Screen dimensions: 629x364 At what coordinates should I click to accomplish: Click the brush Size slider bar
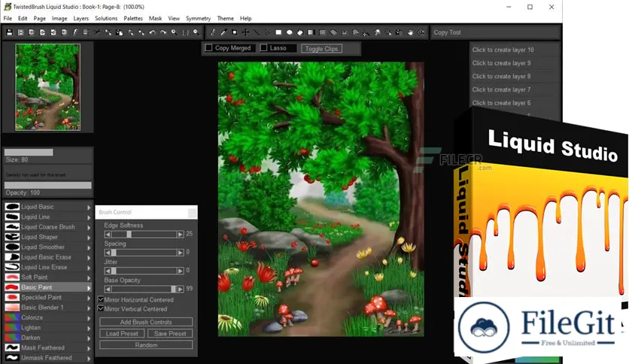[47, 153]
